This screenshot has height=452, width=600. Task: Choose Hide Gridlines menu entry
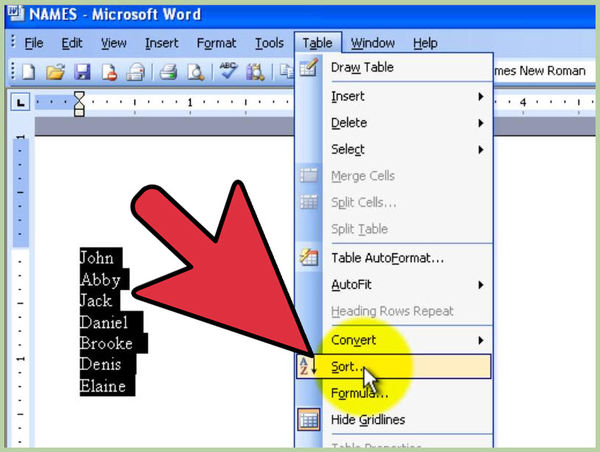pos(394,419)
